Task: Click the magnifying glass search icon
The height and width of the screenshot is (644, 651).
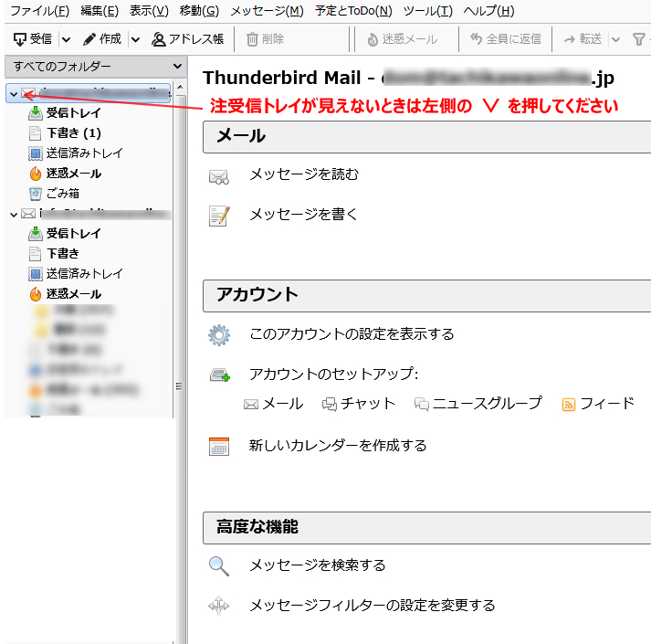Action: (x=219, y=566)
